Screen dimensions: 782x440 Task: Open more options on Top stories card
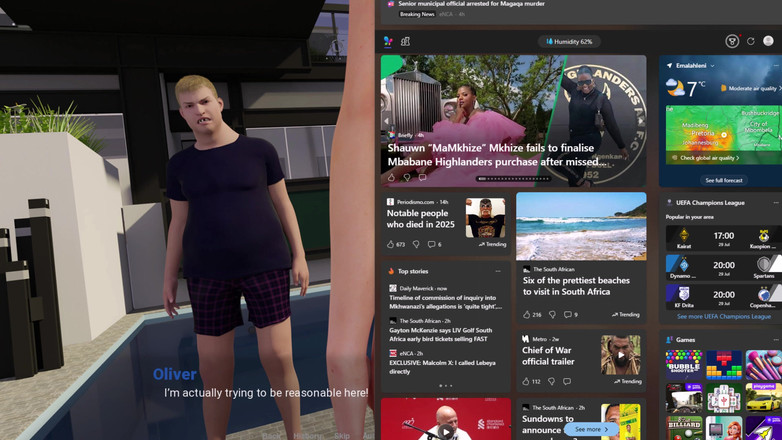[x=498, y=271]
